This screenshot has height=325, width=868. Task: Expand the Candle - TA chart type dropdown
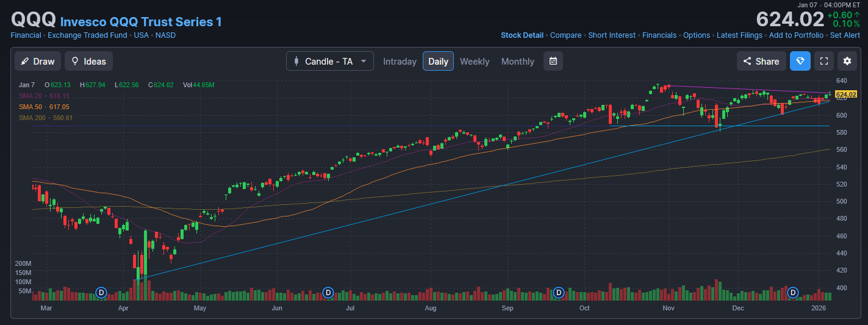coord(330,61)
